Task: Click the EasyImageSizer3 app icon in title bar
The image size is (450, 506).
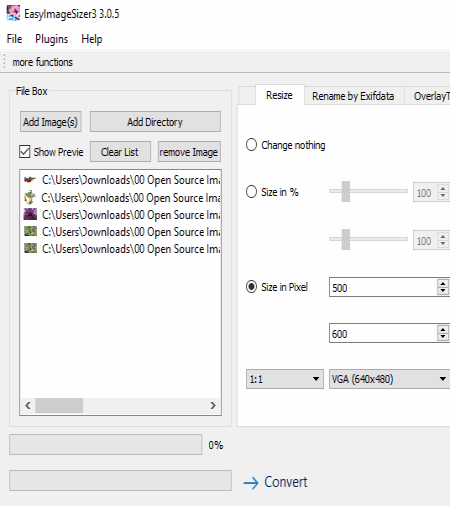Action: (13, 13)
